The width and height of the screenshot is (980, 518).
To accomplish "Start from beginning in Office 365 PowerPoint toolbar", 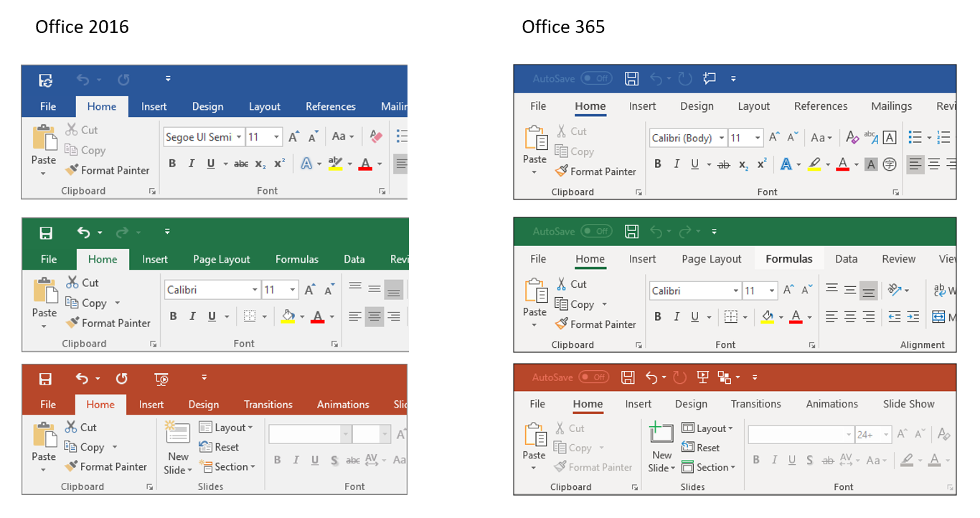I will (703, 377).
